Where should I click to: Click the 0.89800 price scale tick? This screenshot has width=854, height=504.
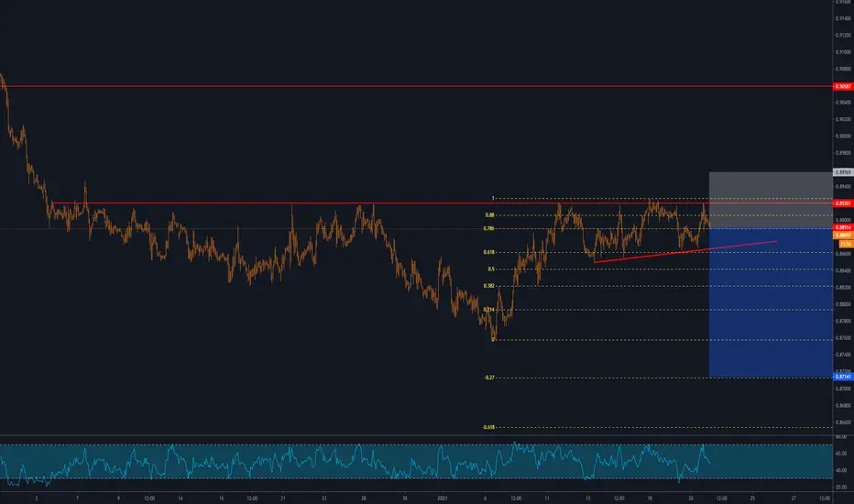point(843,152)
